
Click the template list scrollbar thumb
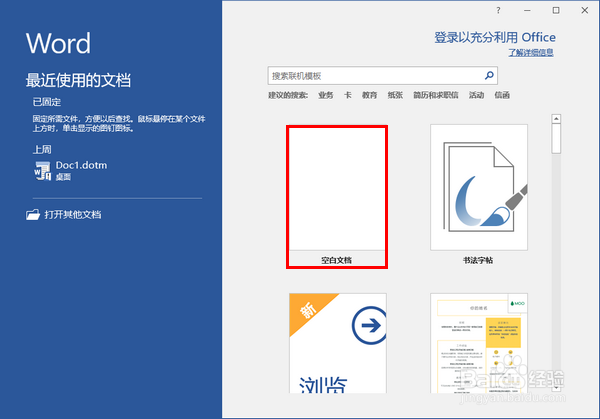coord(556,139)
